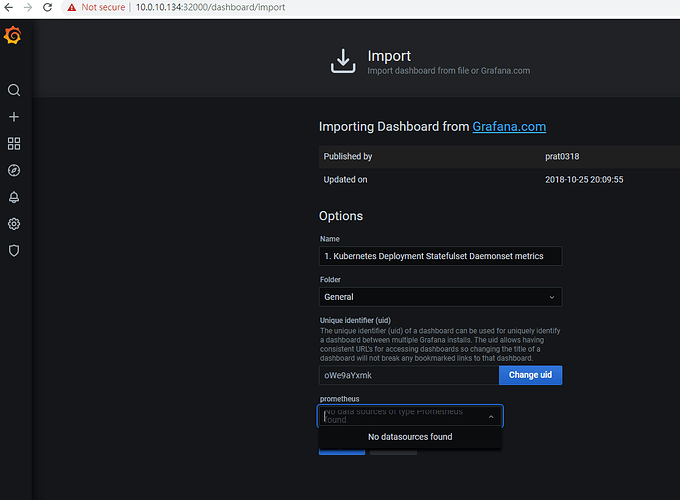
Task: Click the Updated on label
Action: pyautogui.click(x=345, y=180)
